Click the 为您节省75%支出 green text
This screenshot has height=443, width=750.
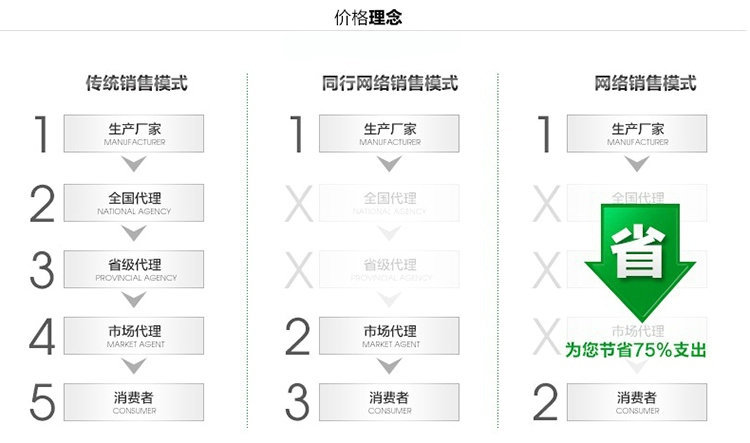(x=636, y=350)
